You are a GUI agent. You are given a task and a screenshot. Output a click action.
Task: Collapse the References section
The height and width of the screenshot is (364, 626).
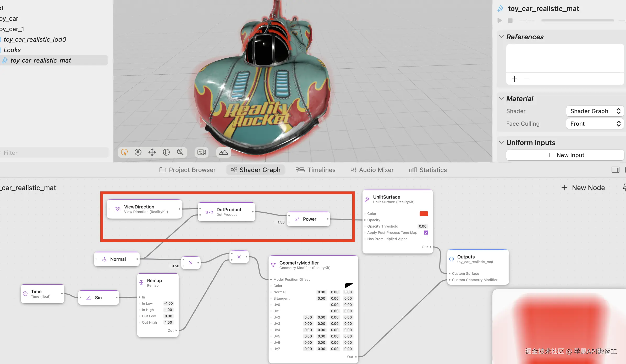point(501,37)
